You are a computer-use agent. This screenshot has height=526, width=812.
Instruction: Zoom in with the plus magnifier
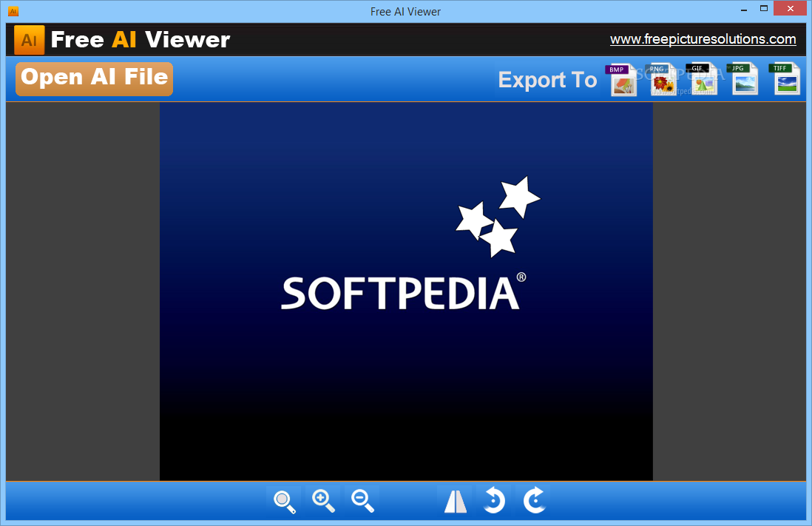323,501
